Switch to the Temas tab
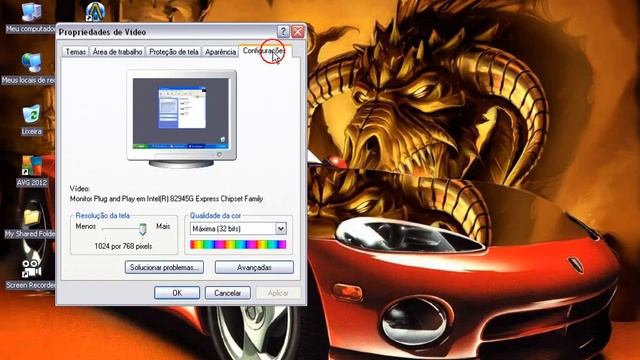Screen dimensions: 640x360 pyautogui.click(x=76, y=52)
